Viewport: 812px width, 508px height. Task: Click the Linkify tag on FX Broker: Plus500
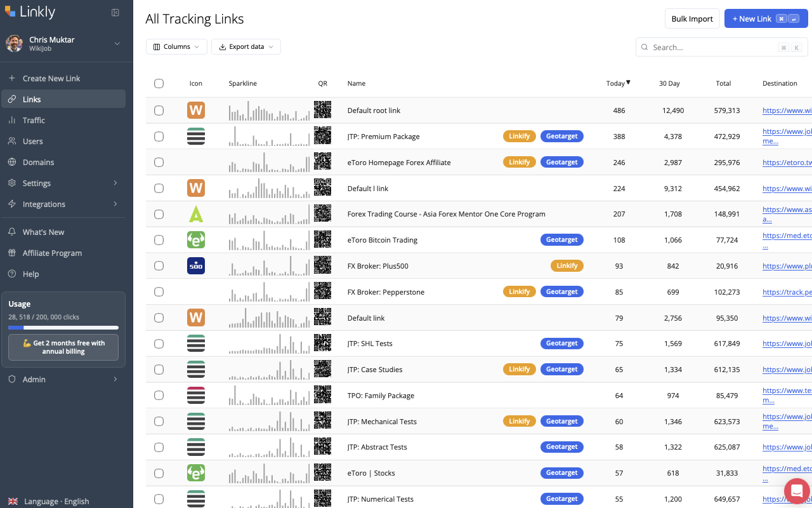[x=567, y=265]
